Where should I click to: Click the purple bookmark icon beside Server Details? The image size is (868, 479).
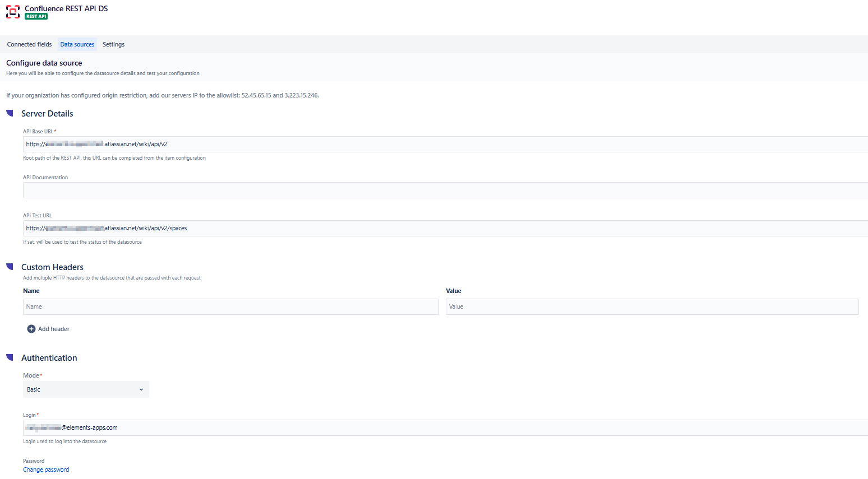(x=9, y=113)
